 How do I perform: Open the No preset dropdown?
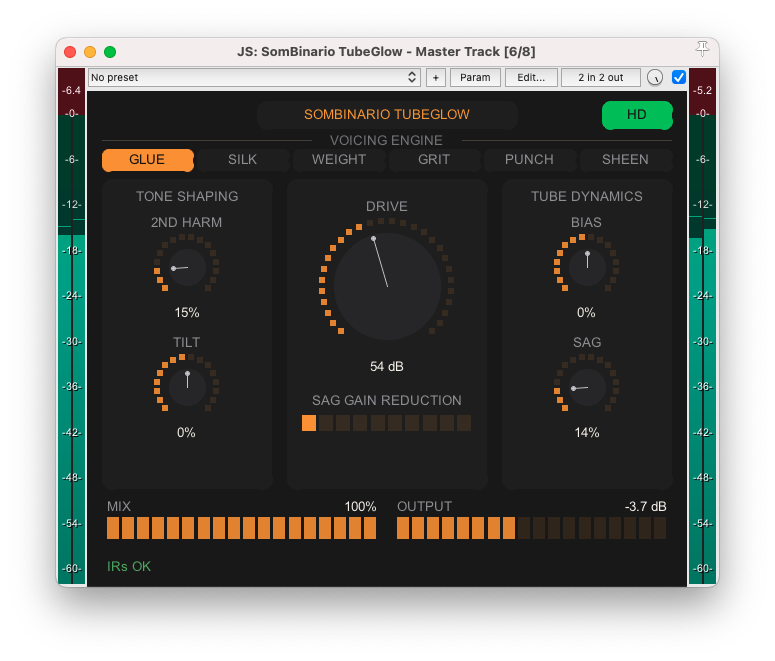click(255, 78)
